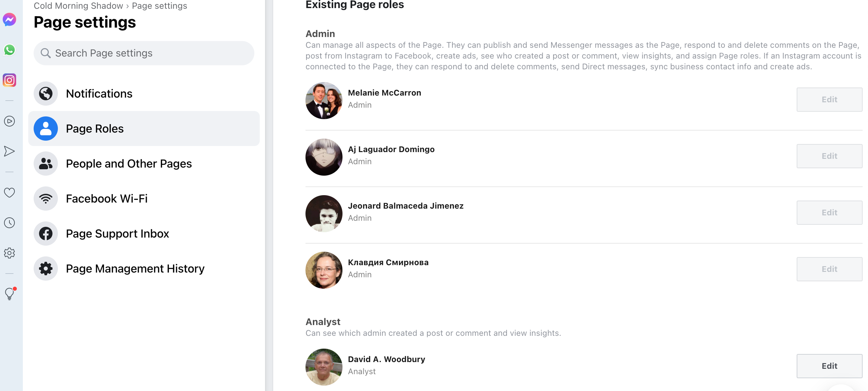
Task: Click the paper plane send icon
Action: point(9,151)
